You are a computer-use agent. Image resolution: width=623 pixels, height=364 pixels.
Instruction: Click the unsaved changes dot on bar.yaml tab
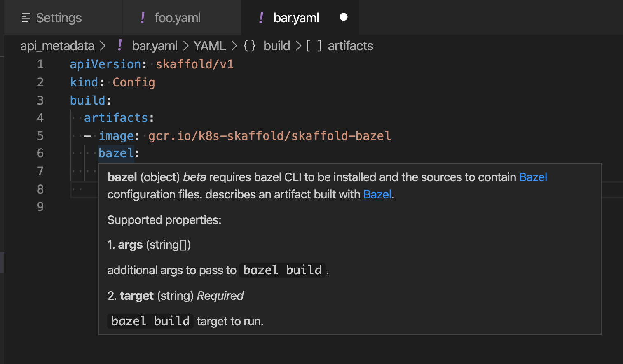point(344,17)
